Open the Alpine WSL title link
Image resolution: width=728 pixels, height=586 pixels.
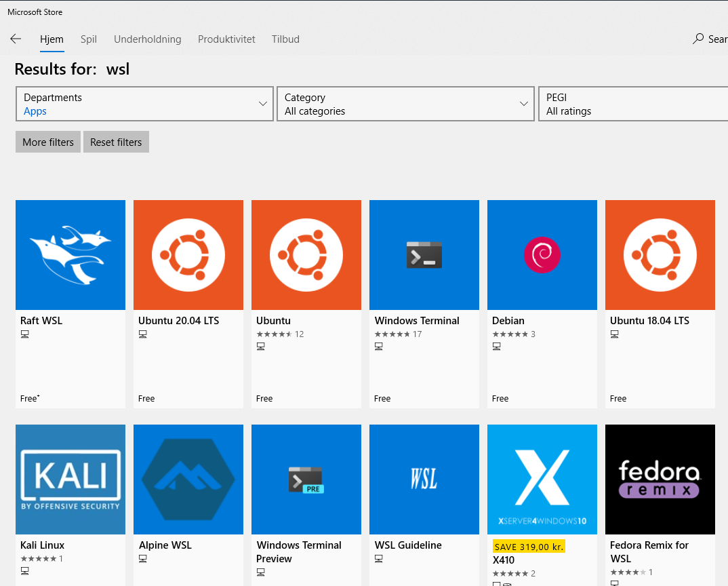coord(165,545)
